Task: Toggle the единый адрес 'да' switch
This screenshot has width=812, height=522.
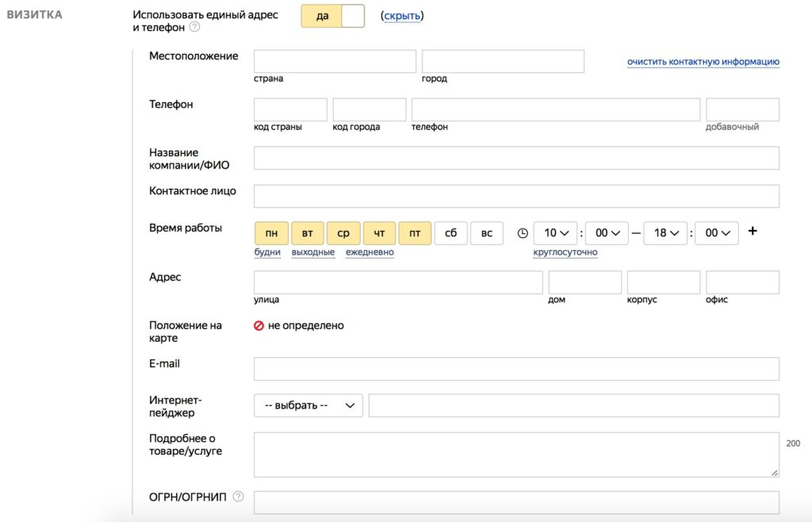Action: click(x=332, y=16)
